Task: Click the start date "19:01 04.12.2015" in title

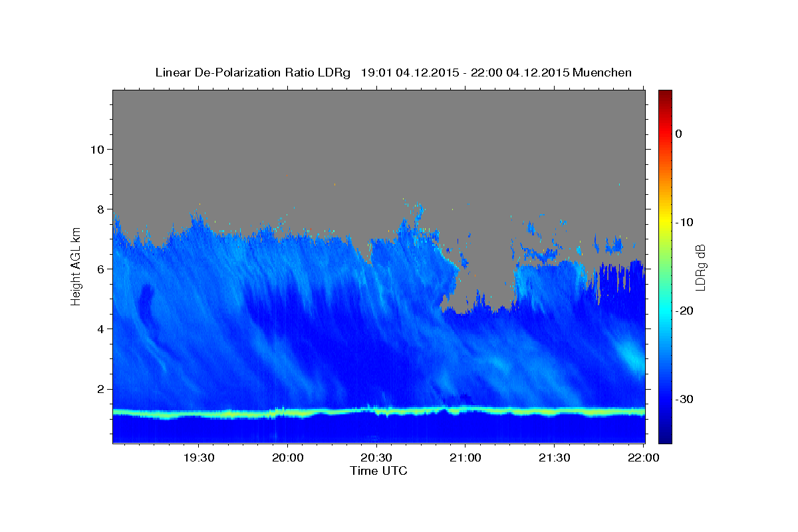Action: pyautogui.click(x=410, y=72)
